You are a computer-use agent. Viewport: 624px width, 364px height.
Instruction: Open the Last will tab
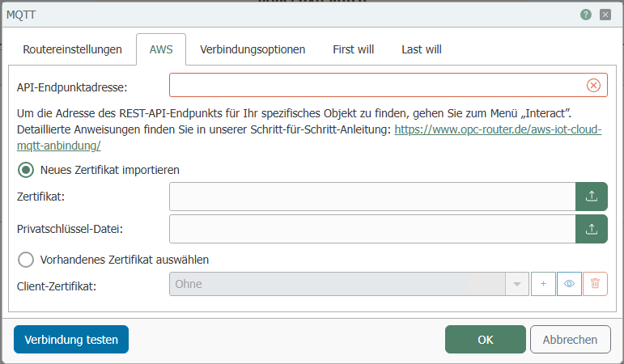coord(421,49)
